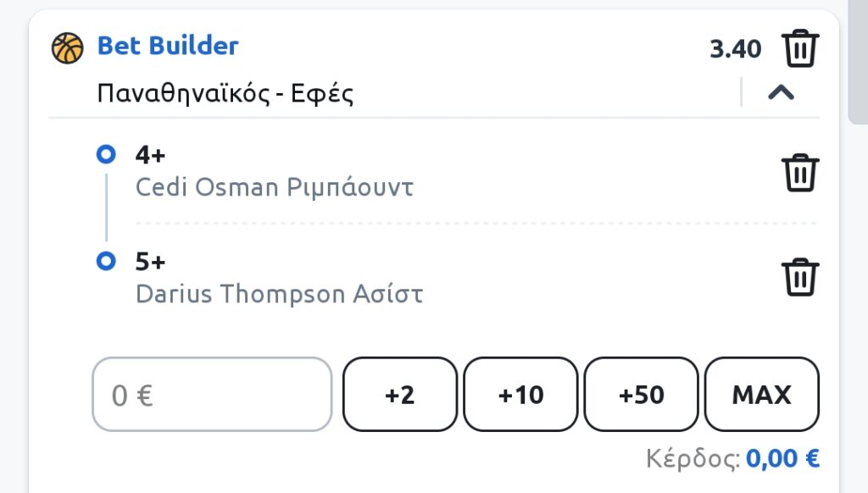Click the Παναθηναϊκός - Εφές match name

[225, 93]
